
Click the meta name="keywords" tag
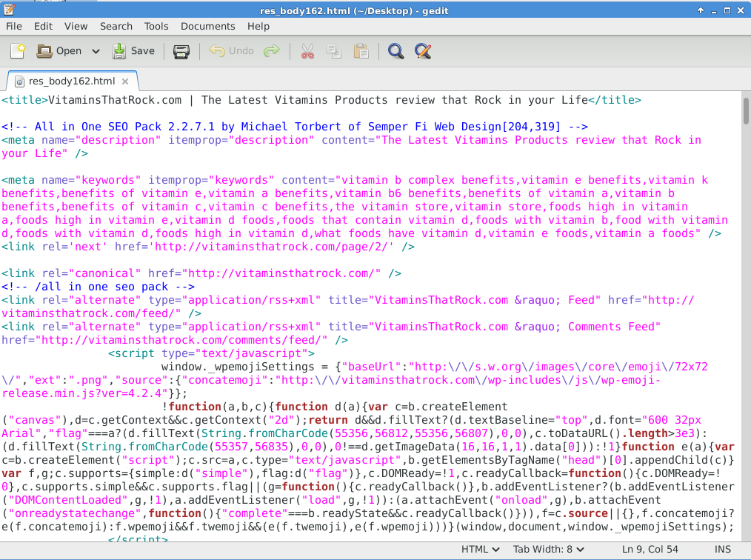[x=71, y=180]
